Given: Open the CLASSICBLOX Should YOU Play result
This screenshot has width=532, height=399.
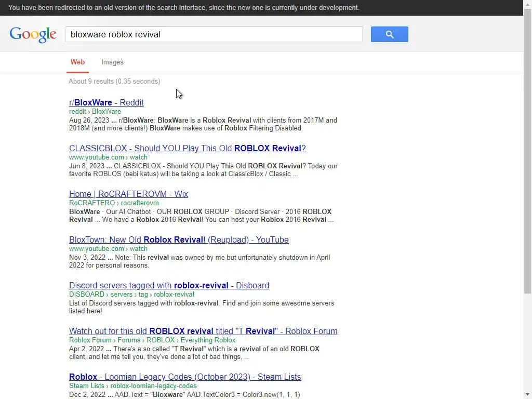Looking at the screenshot, I should [187, 148].
